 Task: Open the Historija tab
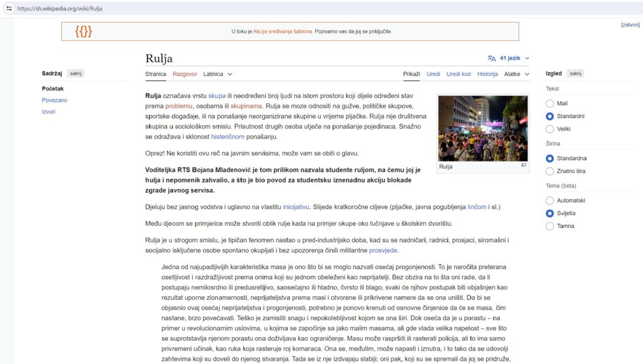pyautogui.click(x=487, y=73)
